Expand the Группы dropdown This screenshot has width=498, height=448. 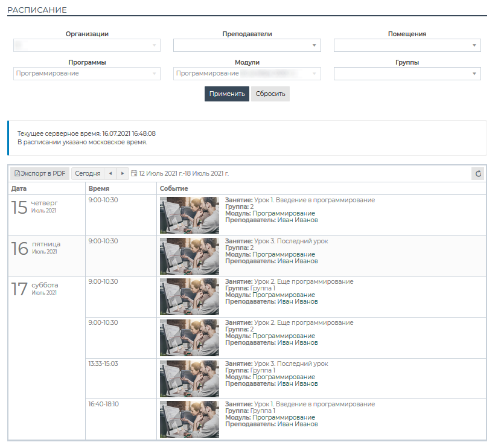(x=407, y=74)
